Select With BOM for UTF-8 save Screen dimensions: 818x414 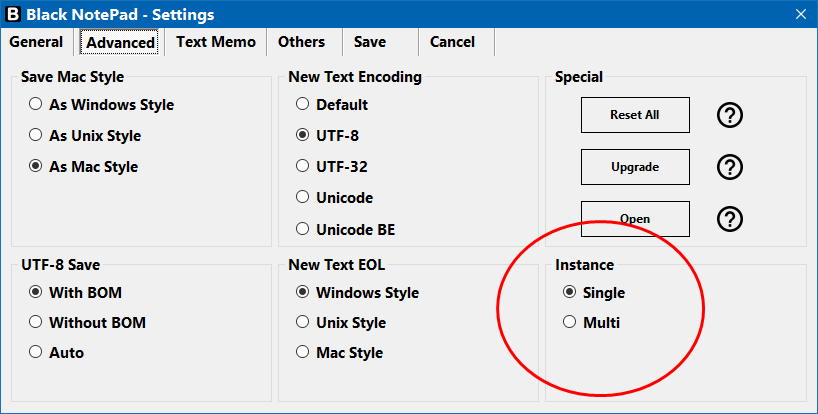[x=76, y=293]
